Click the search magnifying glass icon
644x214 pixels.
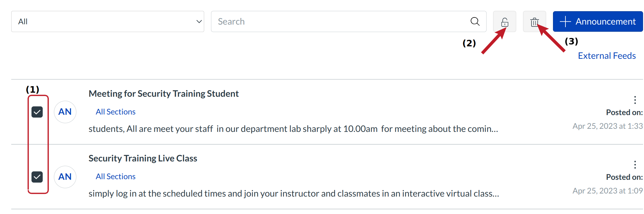(x=475, y=21)
